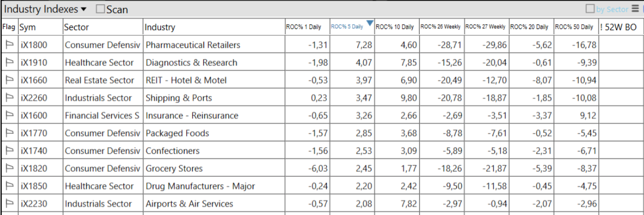Flag the iX1740 Confectioners row
The height and width of the screenshot is (215, 644).
(9, 151)
